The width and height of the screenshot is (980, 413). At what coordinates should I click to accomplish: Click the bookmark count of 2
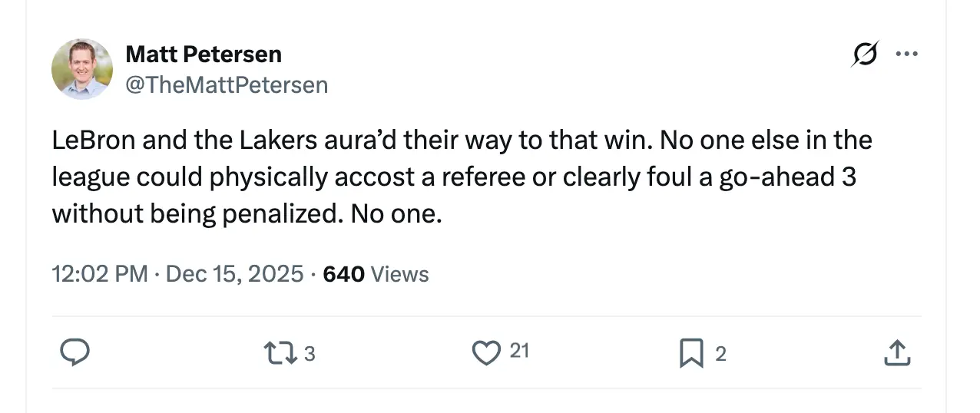click(720, 353)
